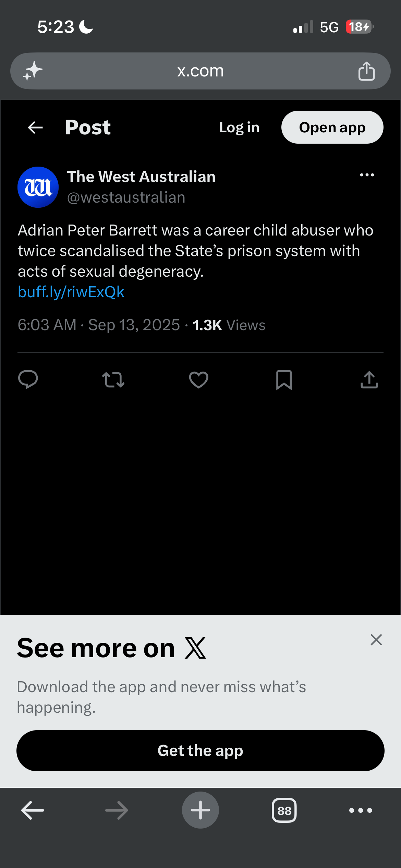Bookmark this post
The width and height of the screenshot is (401, 868).
point(284,380)
